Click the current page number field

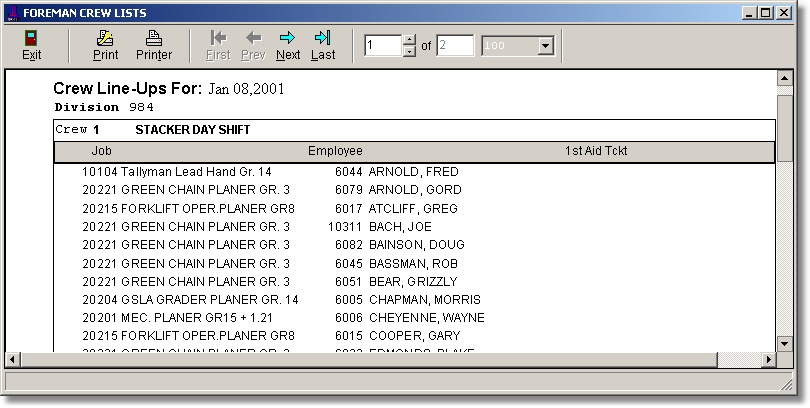pyautogui.click(x=382, y=46)
